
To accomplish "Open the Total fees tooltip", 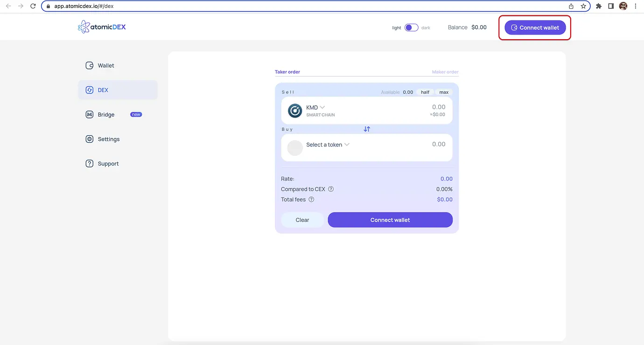I will pos(311,199).
